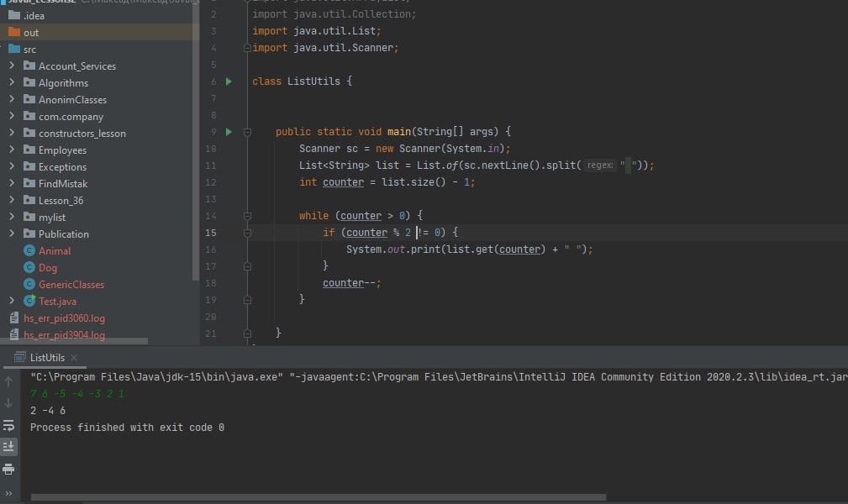Click the Dog class icon
The width and height of the screenshot is (848, 504).
coord(29,267)
